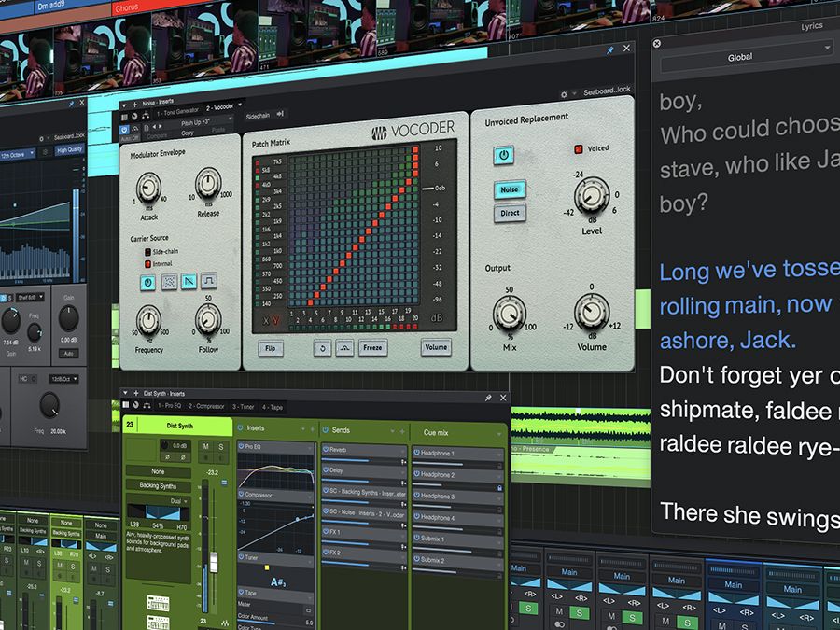Click the Freeze button in Vocoder
Viewport: 840px width, 630px height.
tap(372, 347)
